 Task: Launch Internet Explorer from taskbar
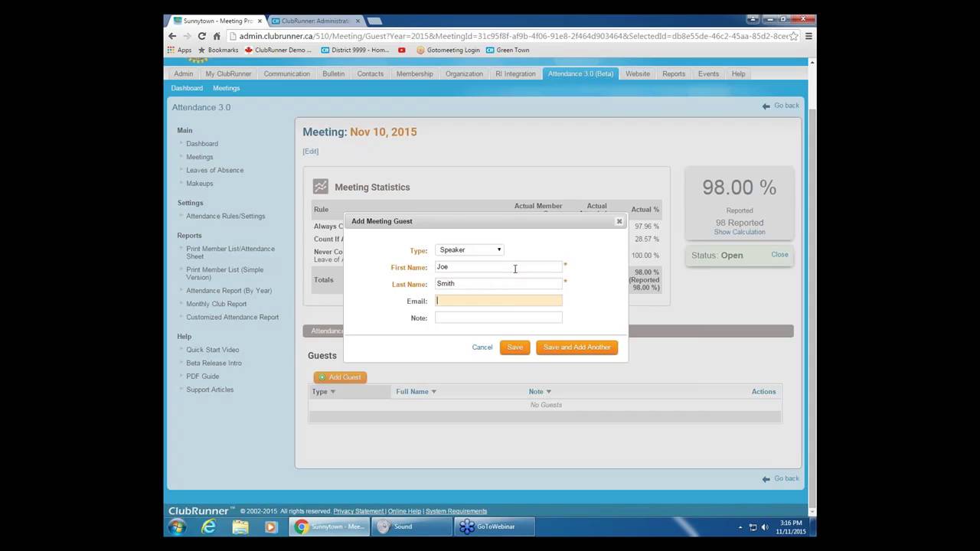point(208,527)
